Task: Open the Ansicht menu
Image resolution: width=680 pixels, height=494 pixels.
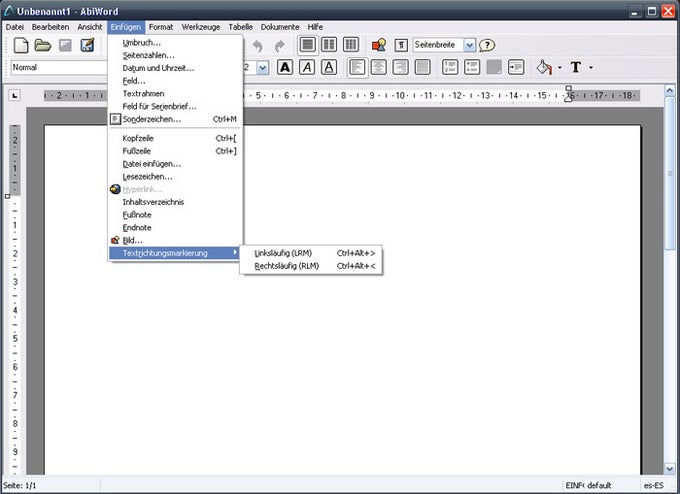Action: pyautogui.click(x=90, y=27)
